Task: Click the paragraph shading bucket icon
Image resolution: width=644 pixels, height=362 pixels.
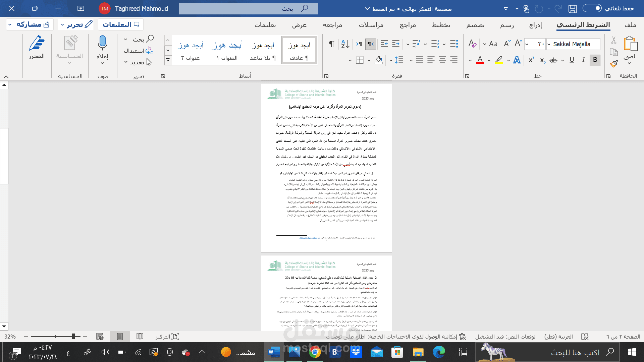Action: pyautogui.click(x=379, y=60)
